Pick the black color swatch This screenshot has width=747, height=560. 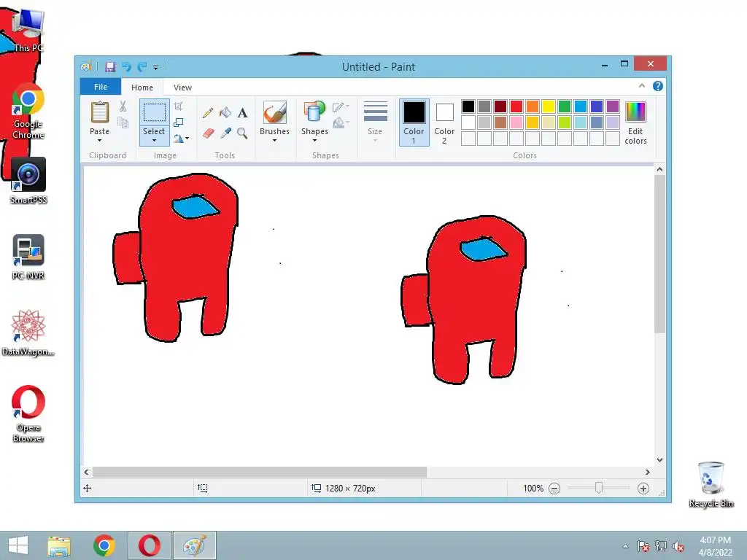click(x=468, y=106)
